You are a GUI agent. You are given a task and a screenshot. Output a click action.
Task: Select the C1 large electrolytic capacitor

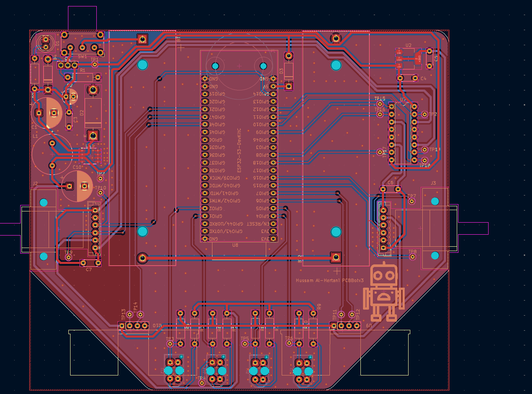[46, 113]
